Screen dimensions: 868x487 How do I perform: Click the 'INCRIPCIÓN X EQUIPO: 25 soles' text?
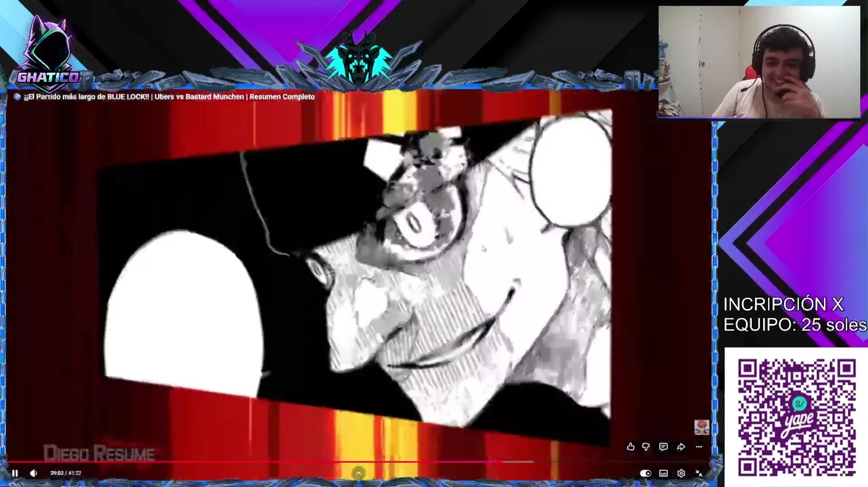pyautogui.click(x=795, y=315)
